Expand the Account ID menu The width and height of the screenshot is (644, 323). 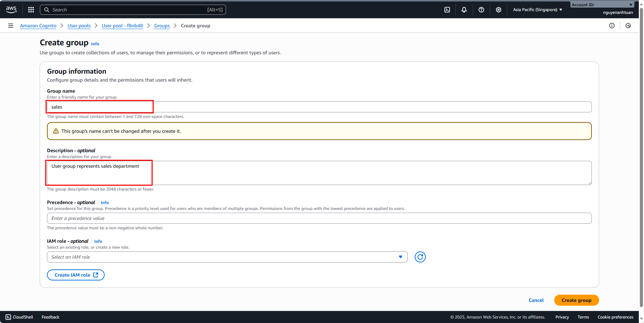pyautogui.click(x=602, y=5)
